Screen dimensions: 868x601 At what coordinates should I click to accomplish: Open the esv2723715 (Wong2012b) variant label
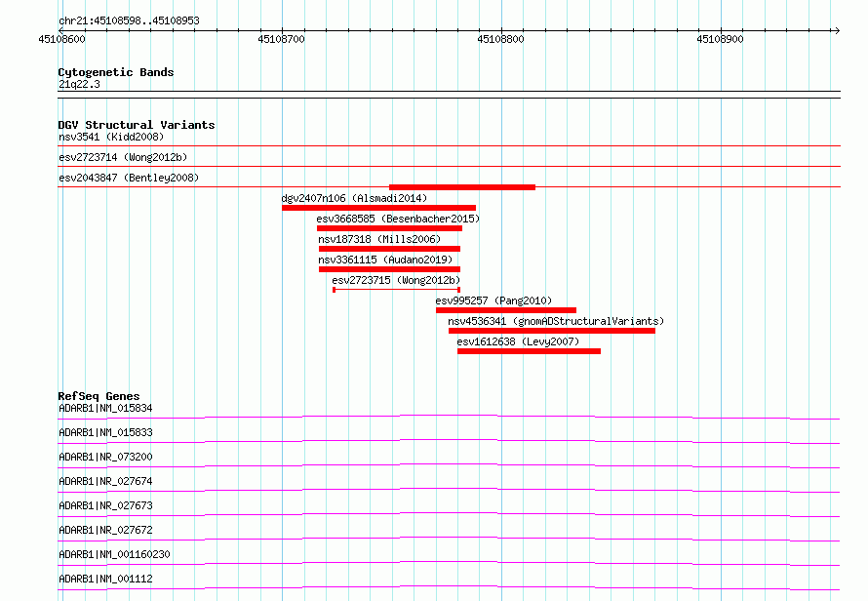[396, 280]
